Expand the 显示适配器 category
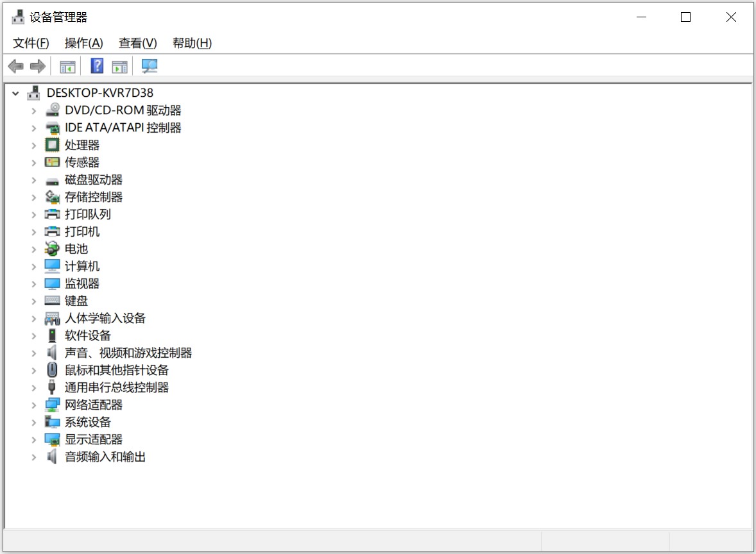The width and height of the screenshot is (756, 554). [34, 440]
